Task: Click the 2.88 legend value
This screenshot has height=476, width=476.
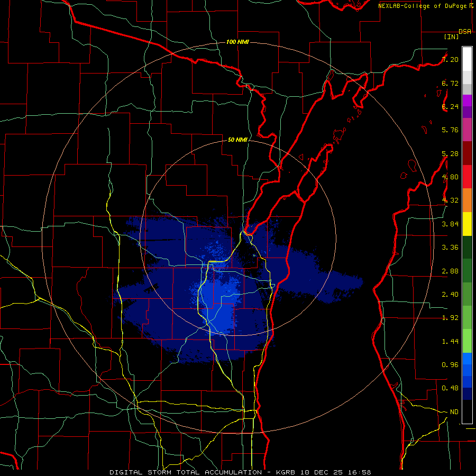Action: (x=450, y=271)
